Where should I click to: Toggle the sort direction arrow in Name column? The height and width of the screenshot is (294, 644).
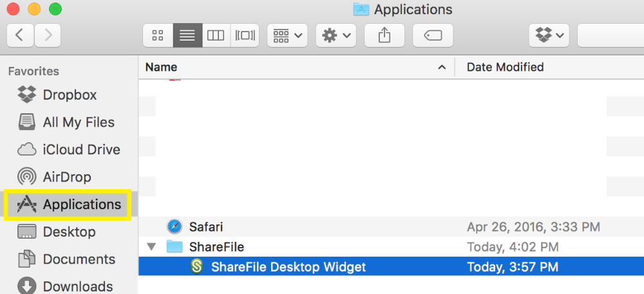pyautogui.click(x=442, y=68)
